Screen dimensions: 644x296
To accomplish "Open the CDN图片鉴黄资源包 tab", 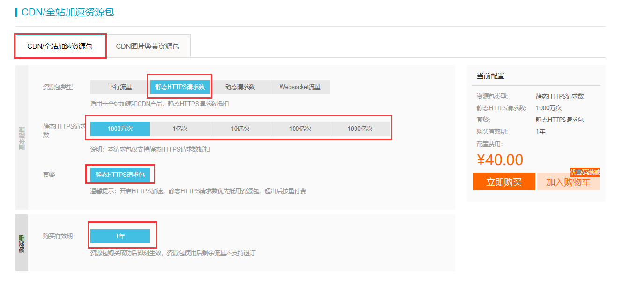I will 147,46.
